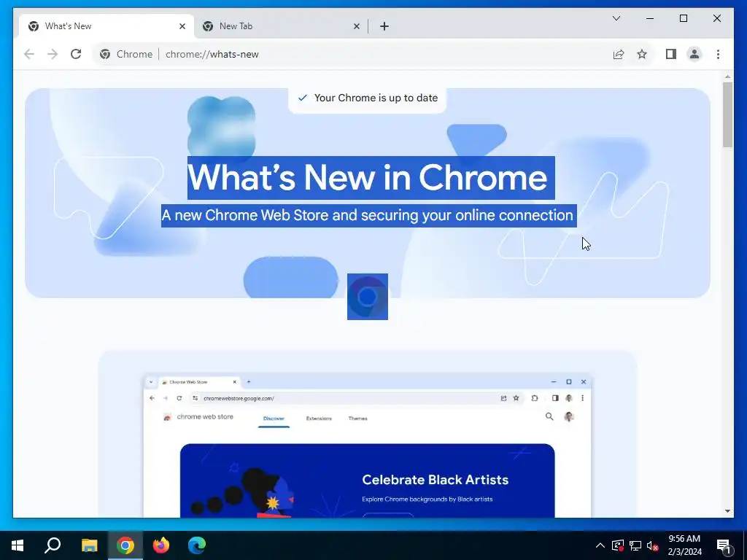Open a new tab with plus button
The image size is (747, 560).
(384, 26)
